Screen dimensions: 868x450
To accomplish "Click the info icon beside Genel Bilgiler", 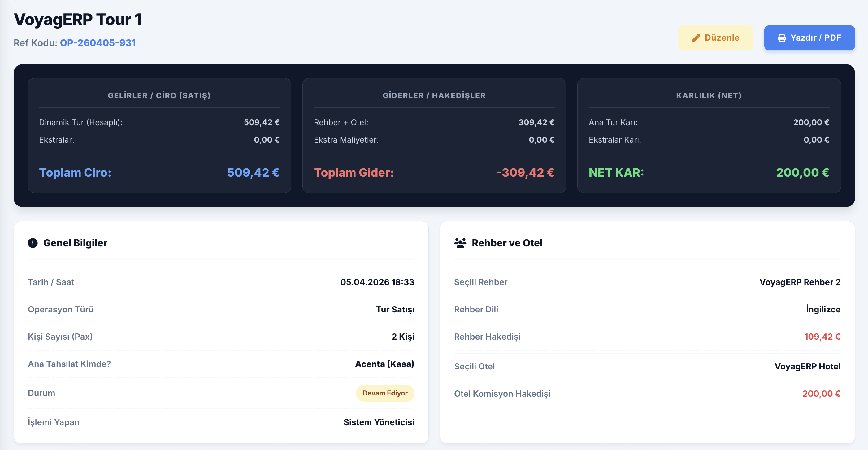I will click(x=32, y=243).
